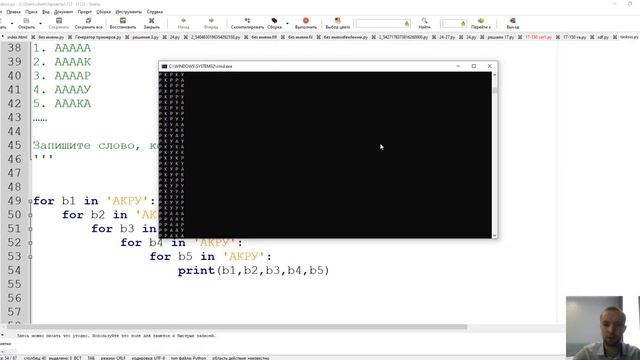Image resolution: width=640 pixels, height=360 pixels.
Task: Click the Сохранить все (Save all) icon
Action: coord(89,20)
